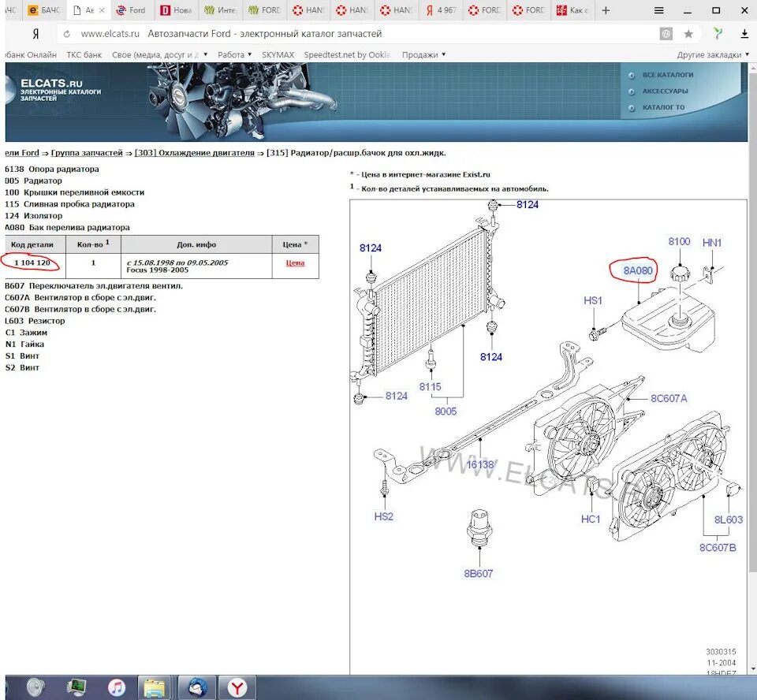The image size is (757, 700).
Task: Click the ELCATS.RU site logo
Action: tap(61, 90)
